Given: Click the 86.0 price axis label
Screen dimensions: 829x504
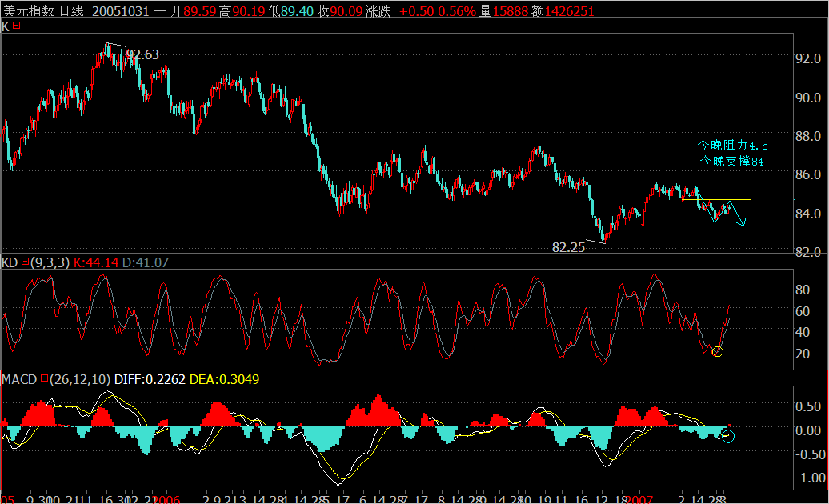Looking at the screenshot, I should point(808,174).
